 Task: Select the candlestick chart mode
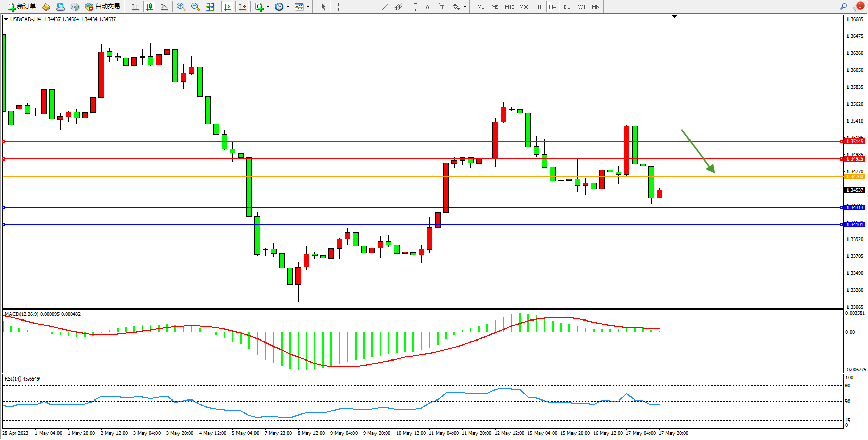tap(150, 7)
